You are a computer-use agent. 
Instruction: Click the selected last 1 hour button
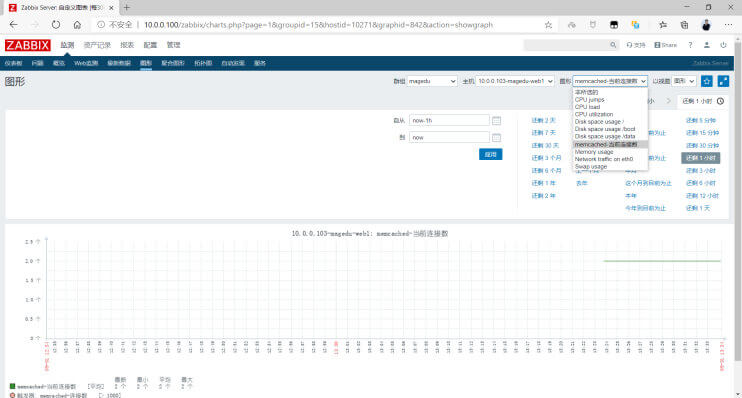(700, 158)
